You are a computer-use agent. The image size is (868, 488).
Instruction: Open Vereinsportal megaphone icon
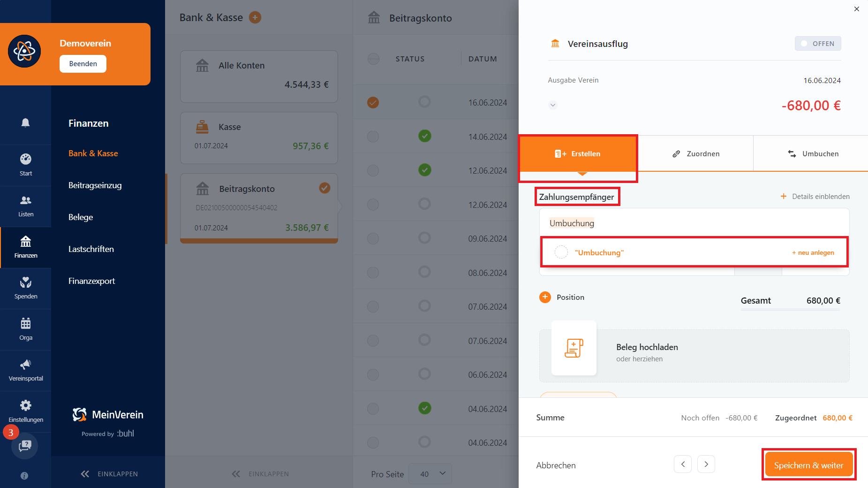pyautogui.click(x=26, y=365)
